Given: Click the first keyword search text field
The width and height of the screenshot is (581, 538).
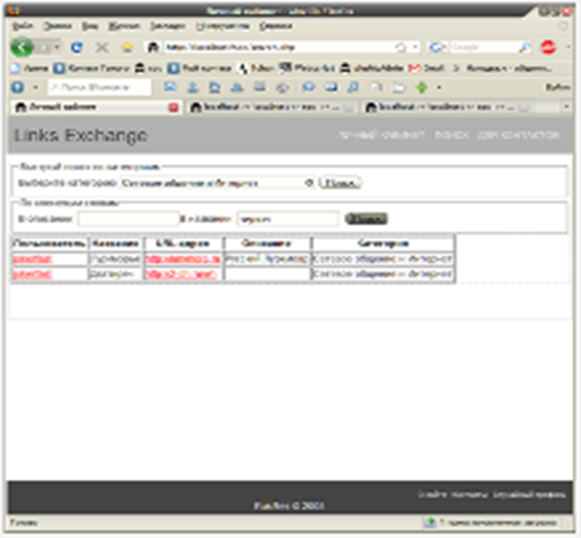Looking at the screenshot, I should pos(129,219).
